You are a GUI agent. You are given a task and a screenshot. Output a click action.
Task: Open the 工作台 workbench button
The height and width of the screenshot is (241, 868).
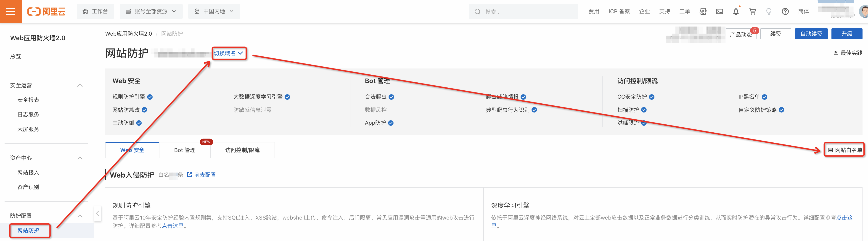[x=95, y=11]
